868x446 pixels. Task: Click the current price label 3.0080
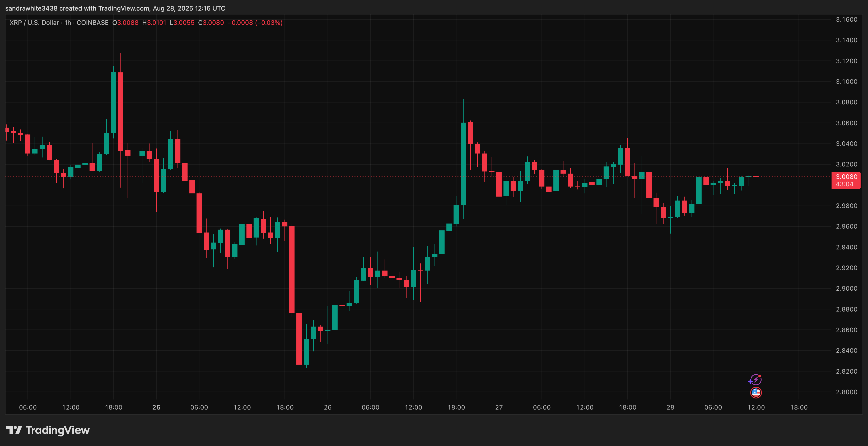[x=846, y=177]
